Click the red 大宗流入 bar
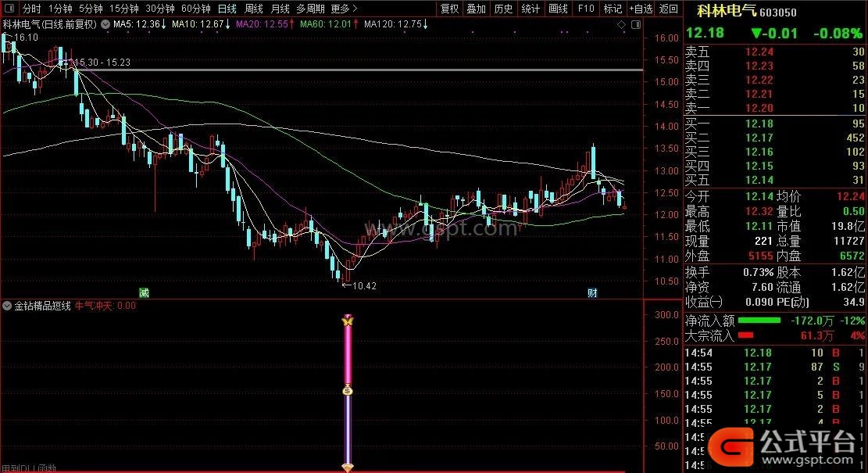This screenshot has height=473, width=868. pyautogui.click(x=745, y=335)
